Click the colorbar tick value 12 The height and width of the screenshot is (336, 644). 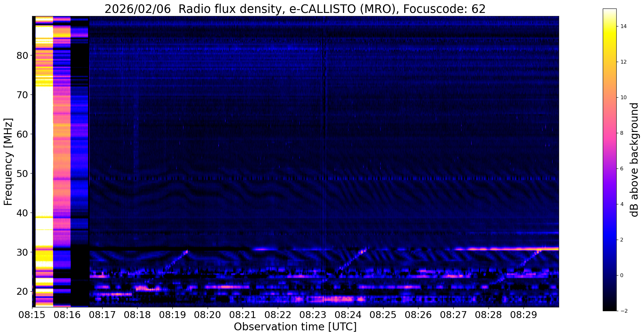pos(623,62)
